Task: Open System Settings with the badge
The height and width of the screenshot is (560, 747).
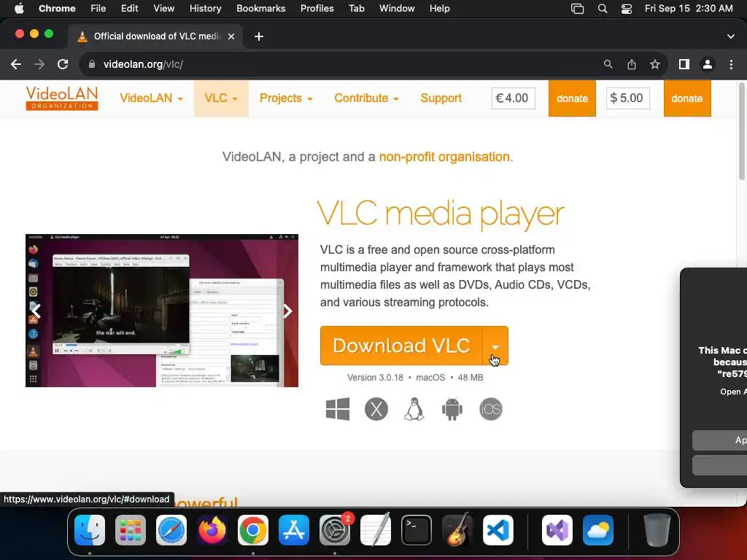Action: [335, 530]
